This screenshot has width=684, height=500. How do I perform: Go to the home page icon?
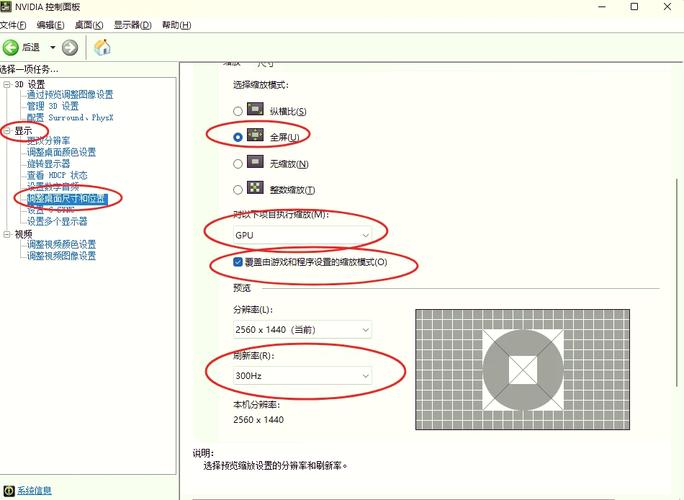tap(103, 47)
